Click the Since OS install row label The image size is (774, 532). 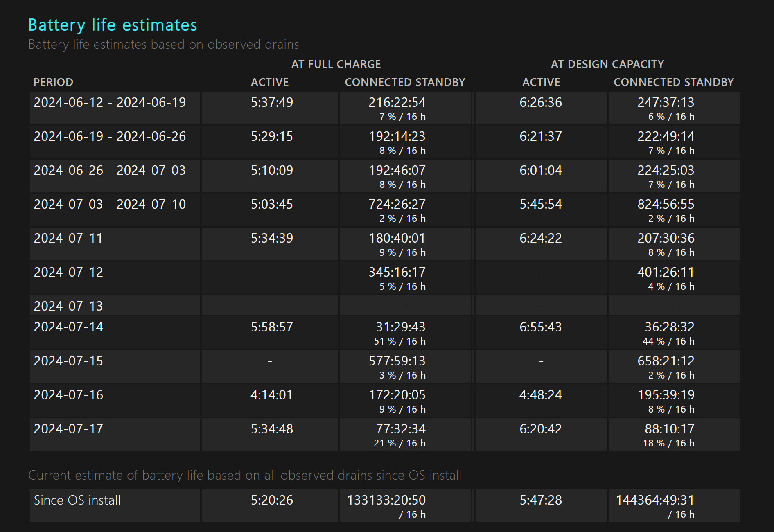[77, 500]
